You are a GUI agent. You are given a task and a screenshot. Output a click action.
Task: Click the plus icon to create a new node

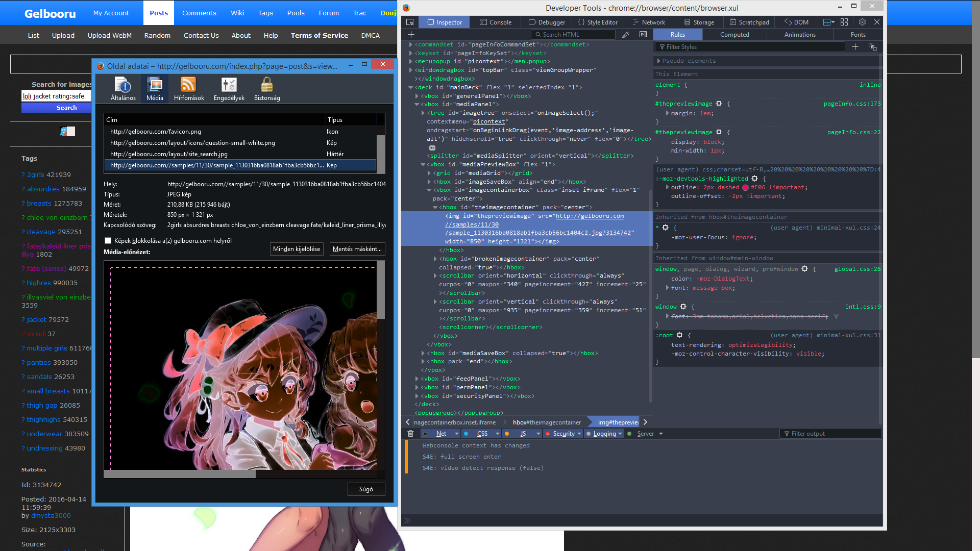(x=411, y=35)
